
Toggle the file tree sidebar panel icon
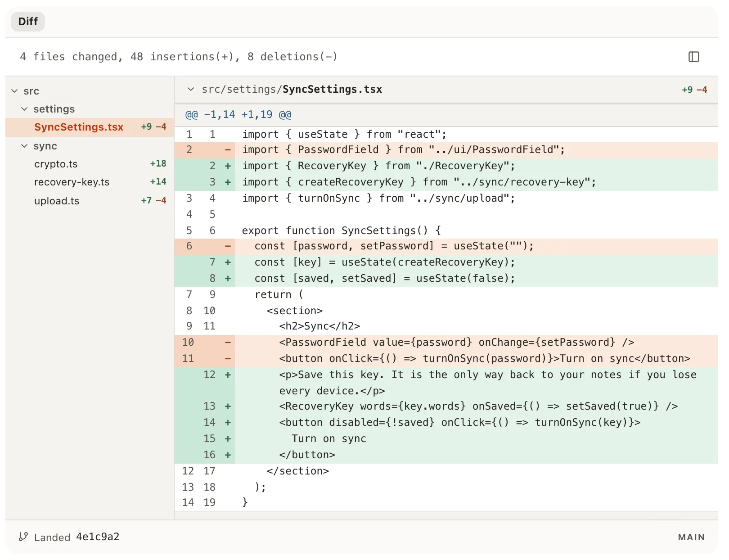pyautogui.click(x=693, y=57)
